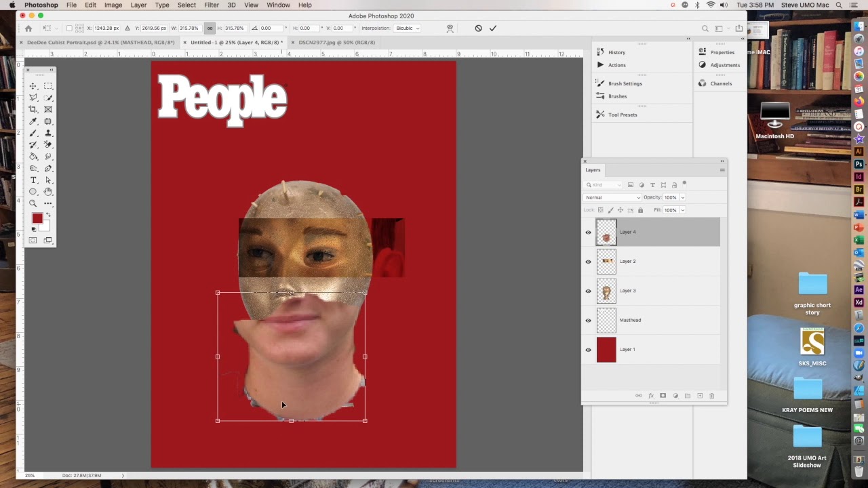This screenshot has height=488, width=868.
Task: Open the Layers panel flyout menu
Action: click(722, 170)
